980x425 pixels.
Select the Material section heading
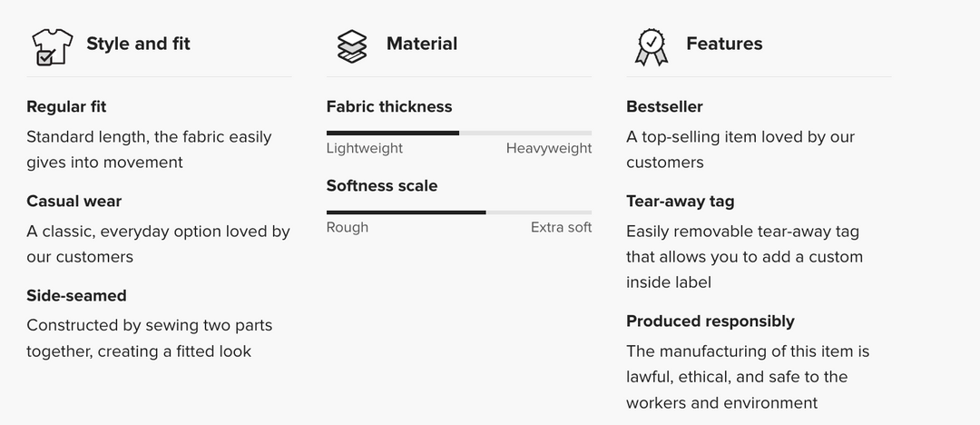point(421,44)
